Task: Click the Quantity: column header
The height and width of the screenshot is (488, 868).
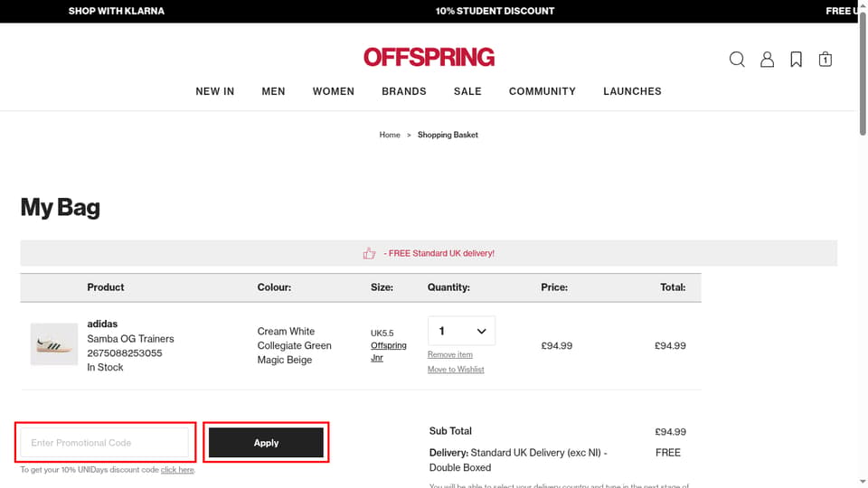Action: pos(448,287)
